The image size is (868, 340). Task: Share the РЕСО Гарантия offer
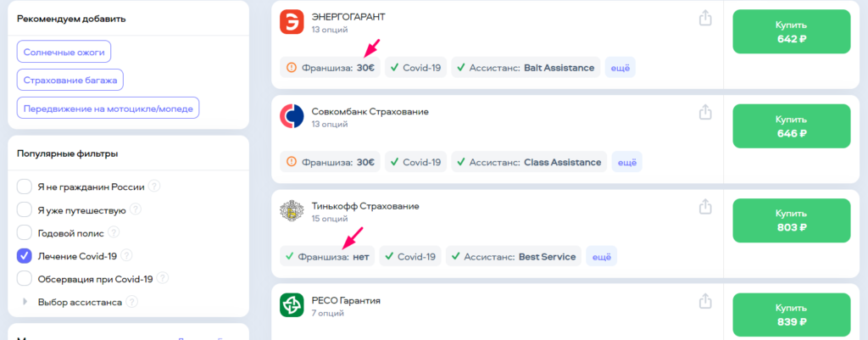pos(704,300)
